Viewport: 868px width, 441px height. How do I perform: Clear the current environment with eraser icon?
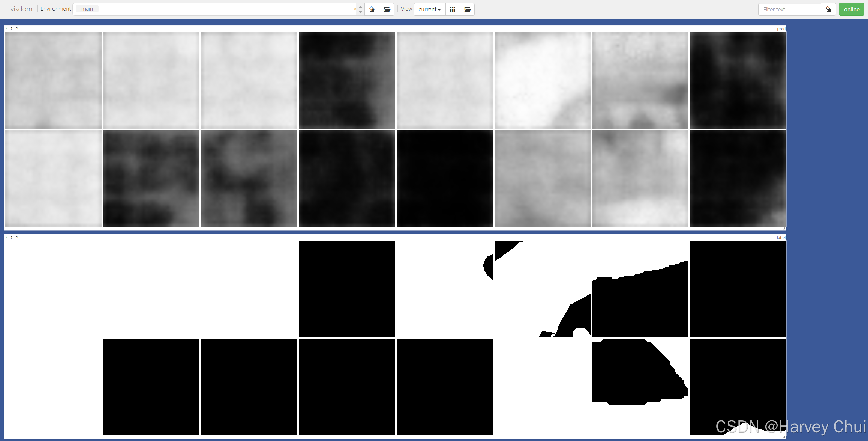tap(372, 9)
